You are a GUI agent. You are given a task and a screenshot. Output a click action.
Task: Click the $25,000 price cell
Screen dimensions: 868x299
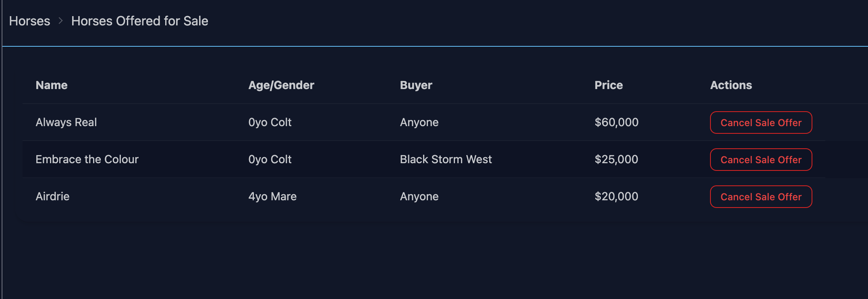click(x=616, y=159)
